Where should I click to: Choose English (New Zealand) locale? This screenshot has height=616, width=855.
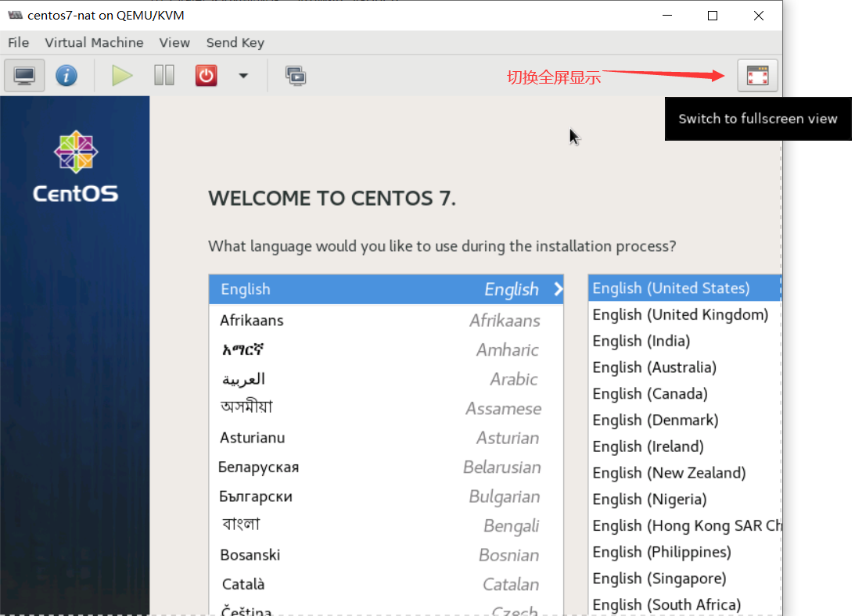click(685, 473)
